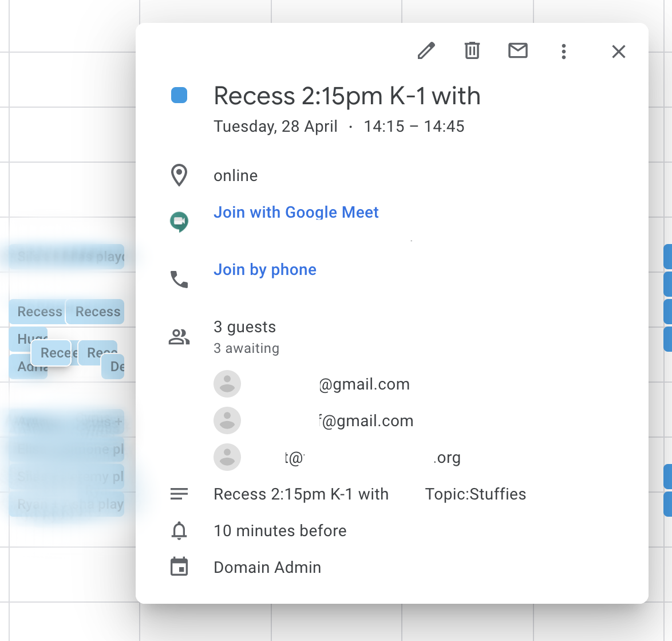Delete the event with the trash icon
672x641 pixels.
(x=472, y=51)
